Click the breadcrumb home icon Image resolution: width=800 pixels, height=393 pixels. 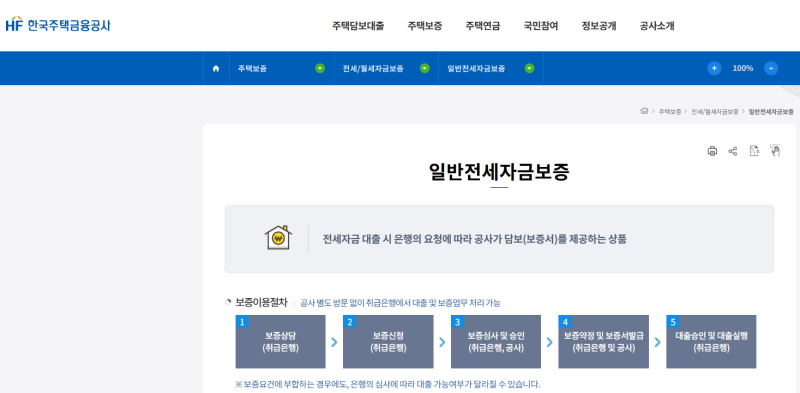point(644,111)
